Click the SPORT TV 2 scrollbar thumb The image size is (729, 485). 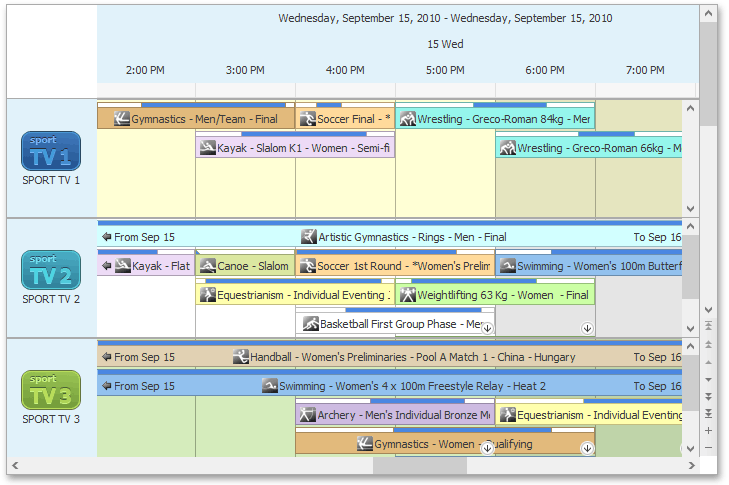(690, 266)
